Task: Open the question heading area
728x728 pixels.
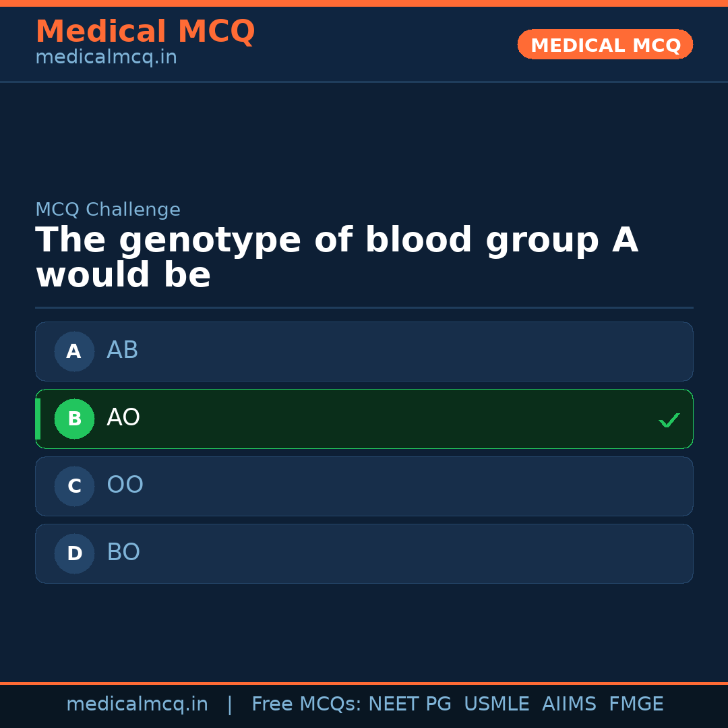Action: (337, 256)
